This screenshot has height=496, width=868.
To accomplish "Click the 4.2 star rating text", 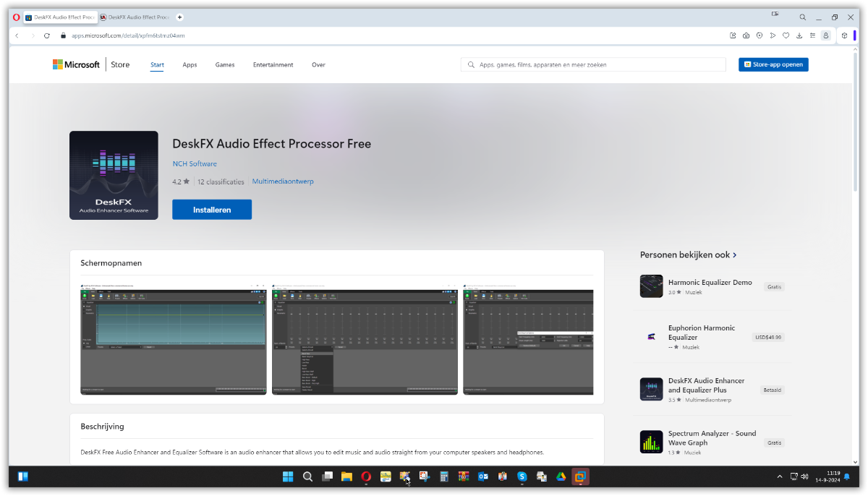I will (x=176, y=181).
